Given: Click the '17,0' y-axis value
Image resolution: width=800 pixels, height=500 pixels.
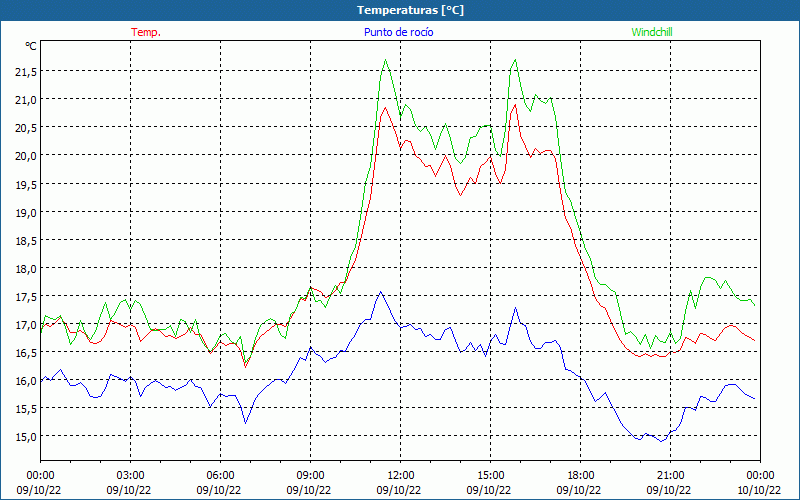Looking at the screenshot, I should [26, 325].
